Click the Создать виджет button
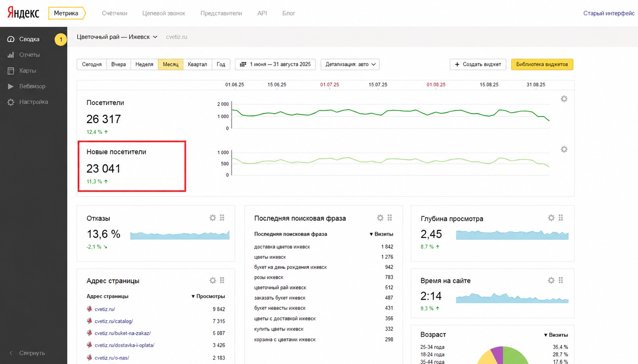 pyautogui.click(x=478, y=65)
